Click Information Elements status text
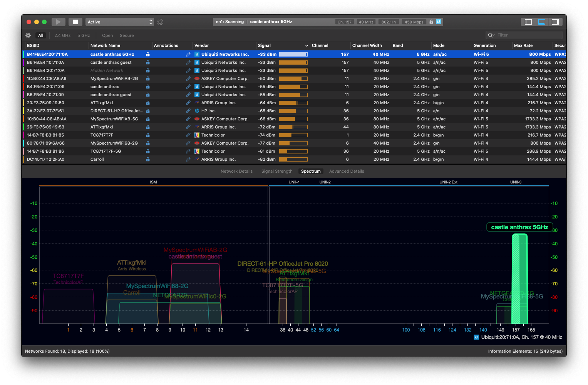 (x=525, y=351)
